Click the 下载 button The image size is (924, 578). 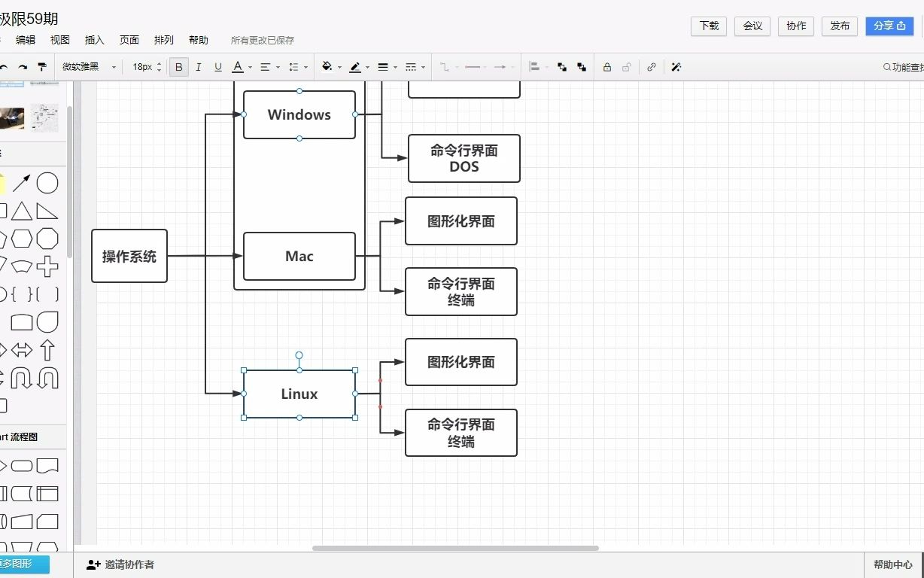(708, 26)
